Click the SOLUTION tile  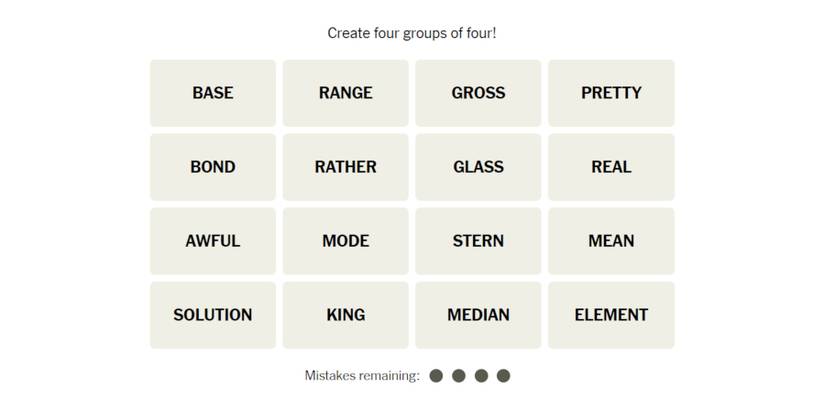click(x=213, y=315)
